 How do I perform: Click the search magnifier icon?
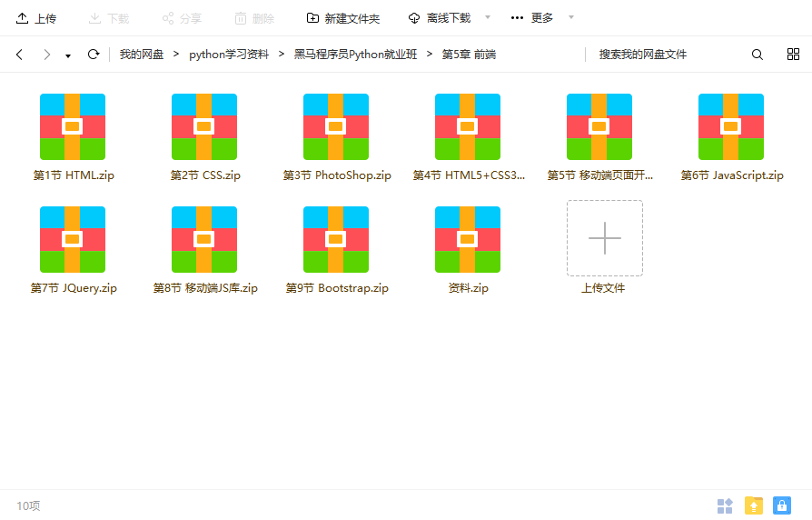coord(758,55)
